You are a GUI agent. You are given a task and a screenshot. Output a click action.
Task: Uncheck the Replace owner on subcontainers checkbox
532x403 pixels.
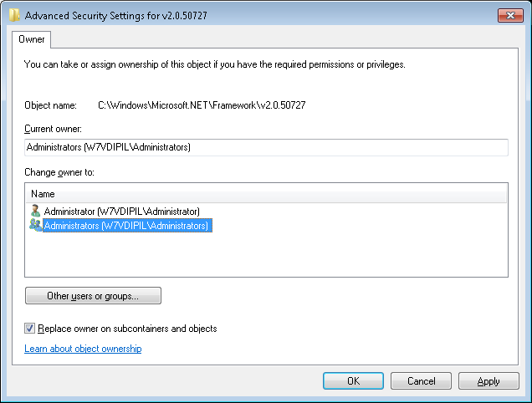31,329
